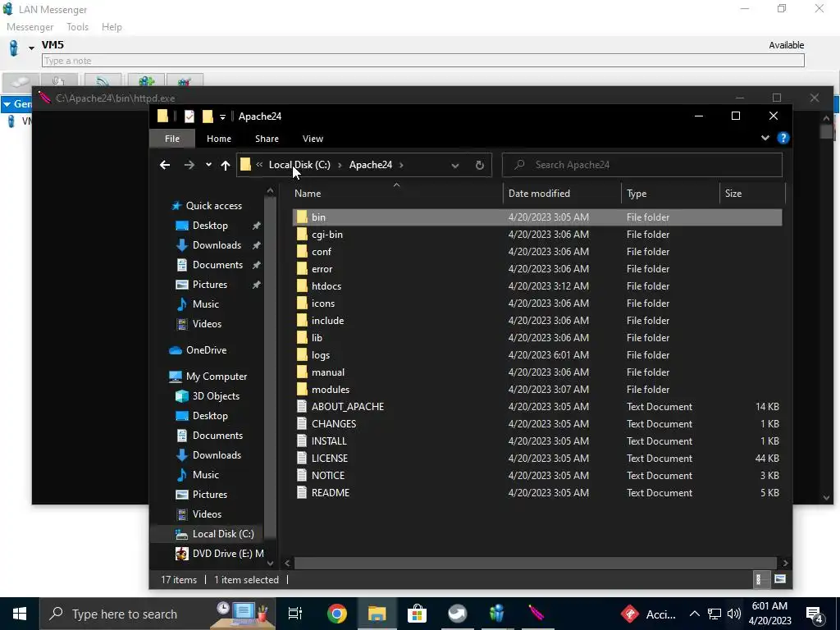Open the Home ribbon tab

pos(219,139)
